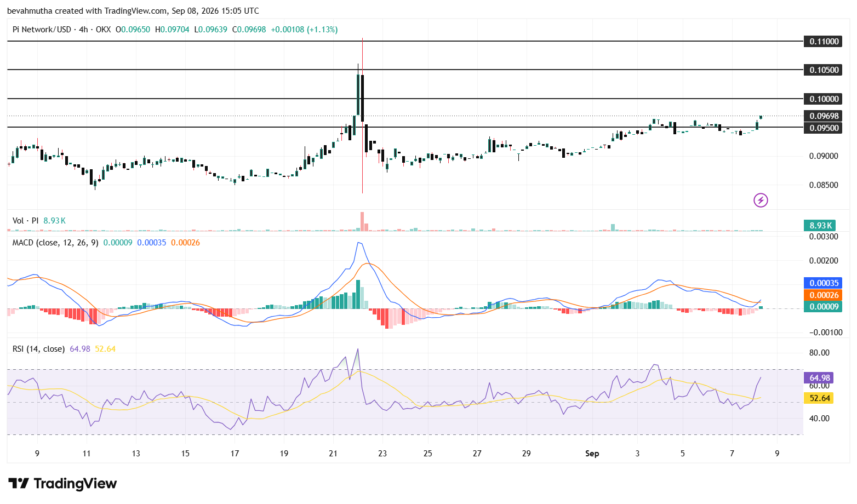Screen dimensions: 857x504
Task: Click the purple RSI value label 64.98
Action: (820, 377)
